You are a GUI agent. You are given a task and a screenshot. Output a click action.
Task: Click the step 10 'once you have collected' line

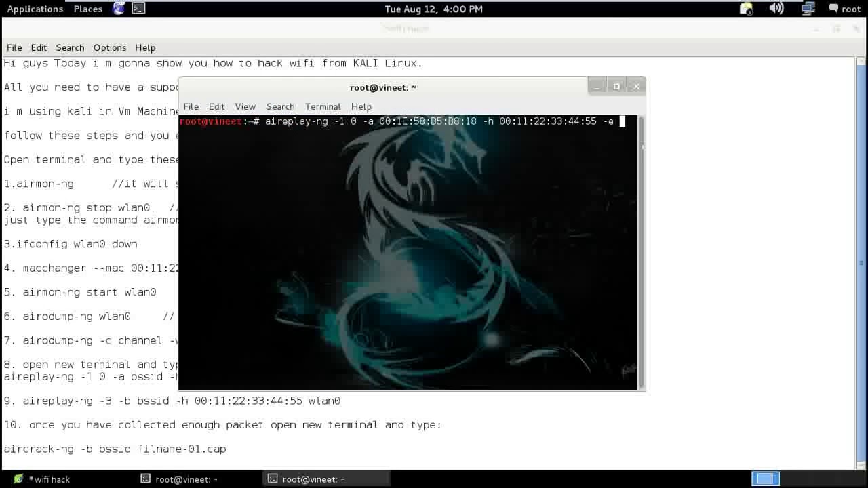click(222, 425)
